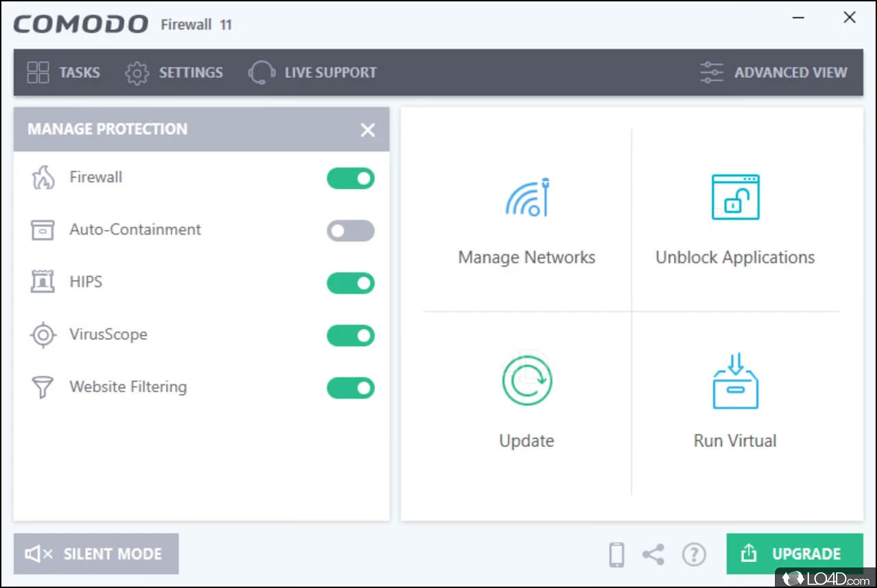This screenshot has height=588, width=877.
Task: Select the Firewall flame icon
Action: [42, 177]
